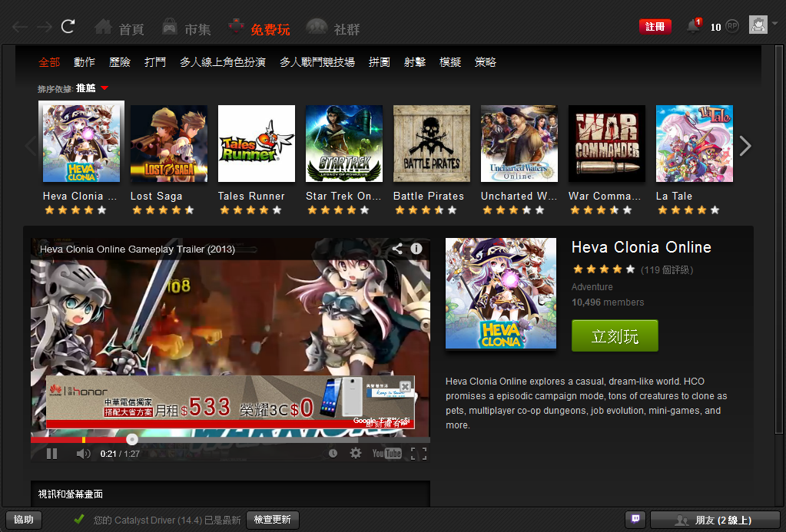
Task: Filter by 多人線上角色扮演
Action: (x=223, y=62)
